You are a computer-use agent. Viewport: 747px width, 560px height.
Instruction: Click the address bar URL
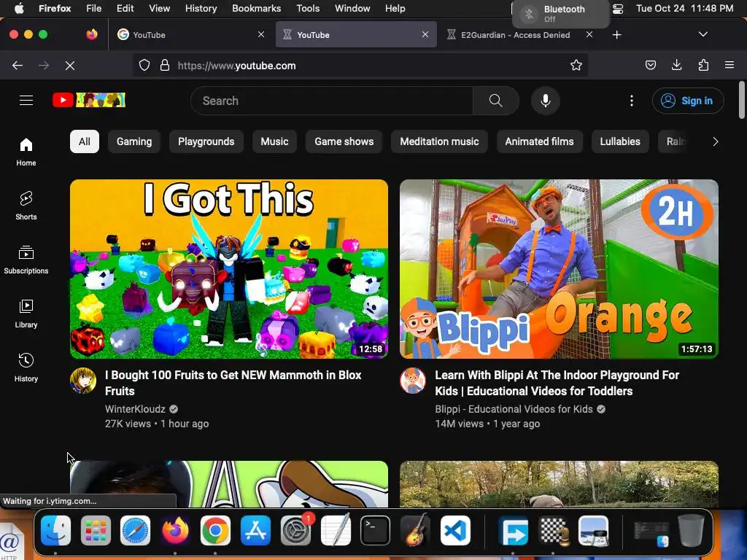click(237, 66)
